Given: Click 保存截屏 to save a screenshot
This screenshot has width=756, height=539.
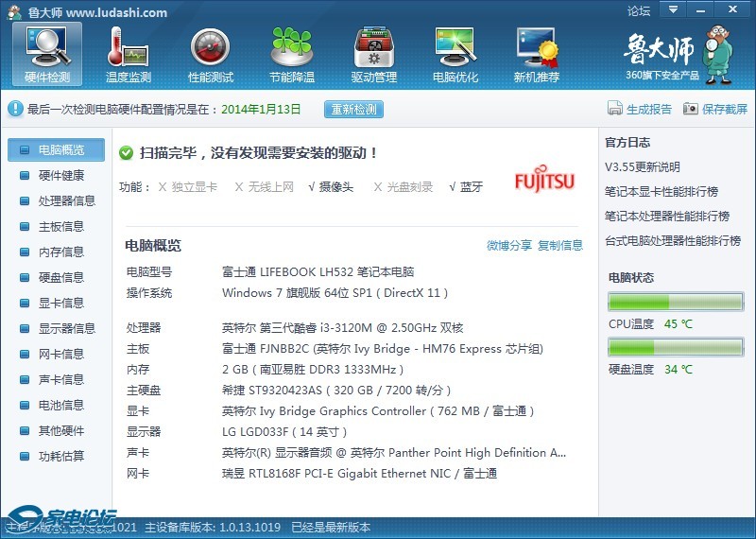Looking at the screenshot, I should tap(715, 110).
